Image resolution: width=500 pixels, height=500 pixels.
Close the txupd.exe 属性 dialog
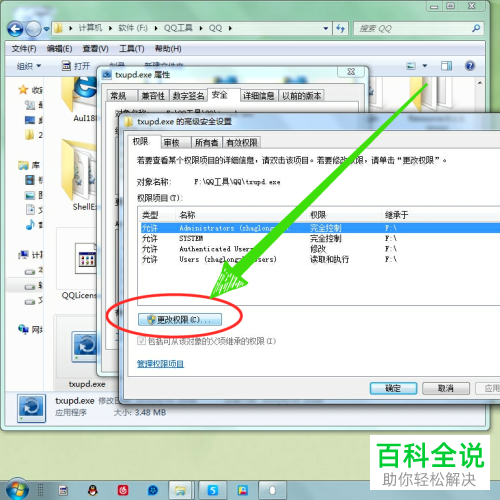point(351,72)
